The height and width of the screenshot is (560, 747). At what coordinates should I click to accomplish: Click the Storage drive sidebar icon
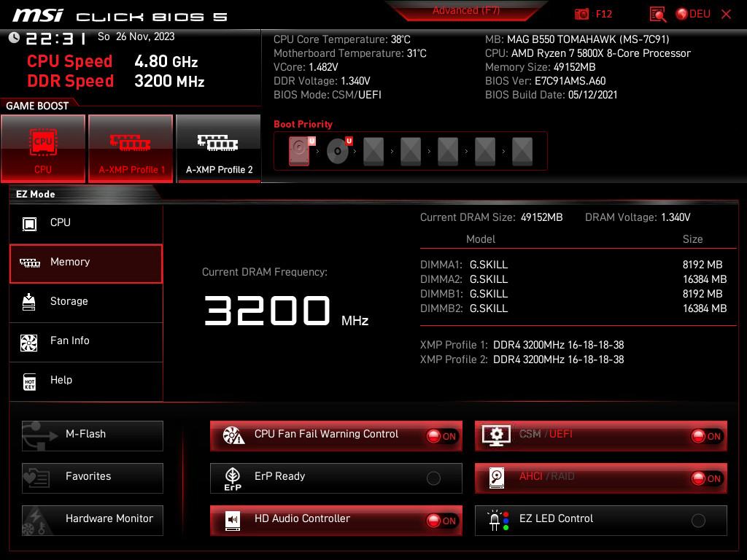(29, 302)
